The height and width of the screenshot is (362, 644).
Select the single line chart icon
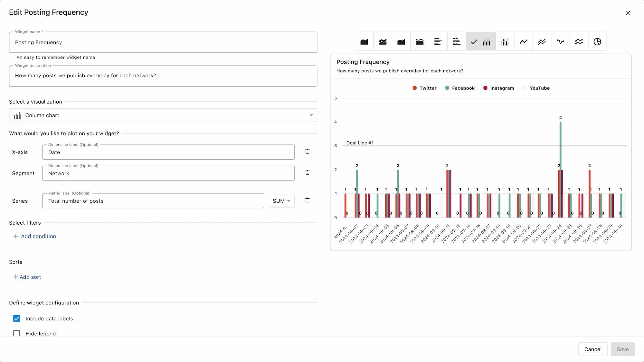523,42
